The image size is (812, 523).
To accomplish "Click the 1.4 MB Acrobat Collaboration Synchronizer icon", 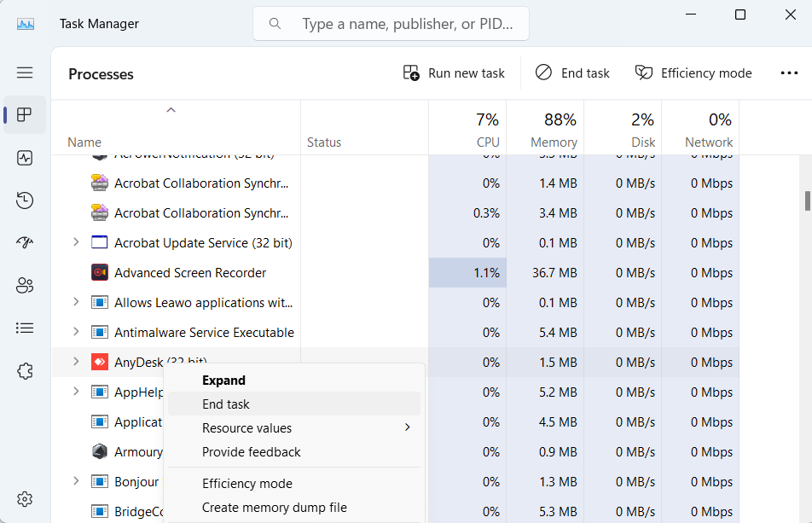I will coord(100,183).
